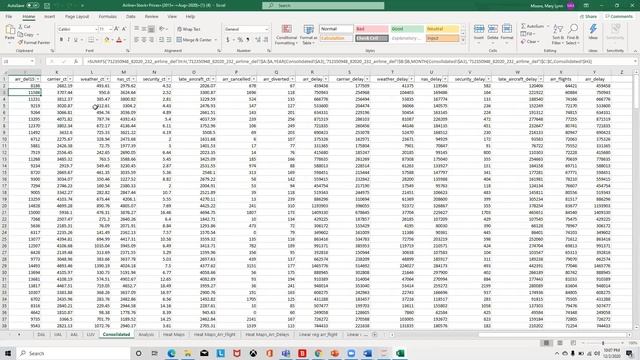Cut the selection with the scissors icon
Screen dimensions: 640x360
click(24, 27)
